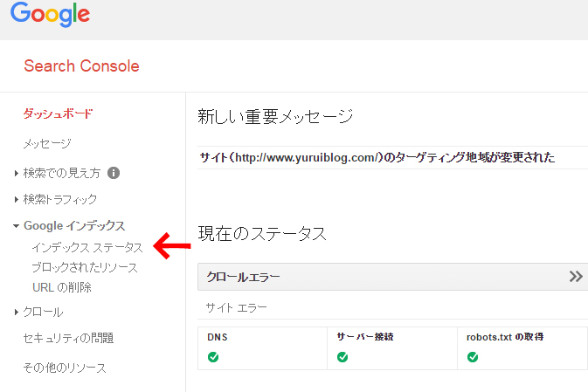Image resolution: width=588 pixels, height=392 pixels.
Task: Open URL の削除 page
Action: pyautogui.click(x=62, y=287)
